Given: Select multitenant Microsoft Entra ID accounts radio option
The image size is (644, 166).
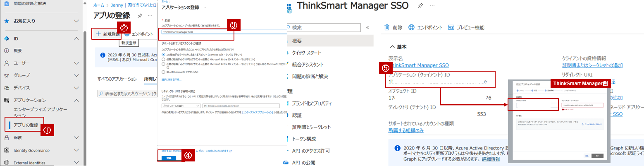Looking at the screenshot, I should click(163, 60).
